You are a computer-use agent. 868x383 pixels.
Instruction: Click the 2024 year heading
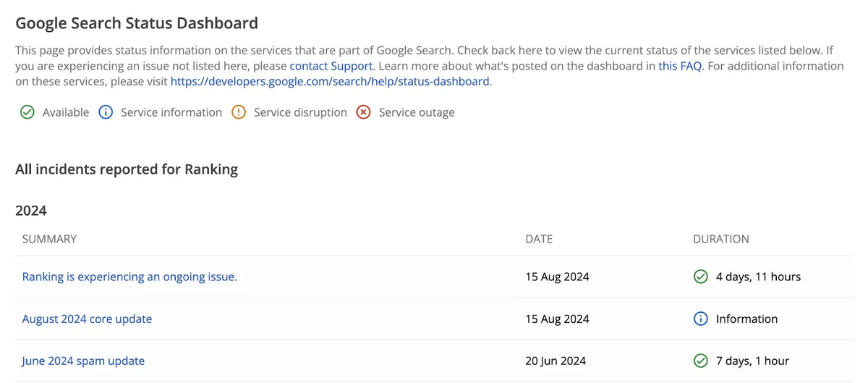pyautogui.click(x=31, y=211)
